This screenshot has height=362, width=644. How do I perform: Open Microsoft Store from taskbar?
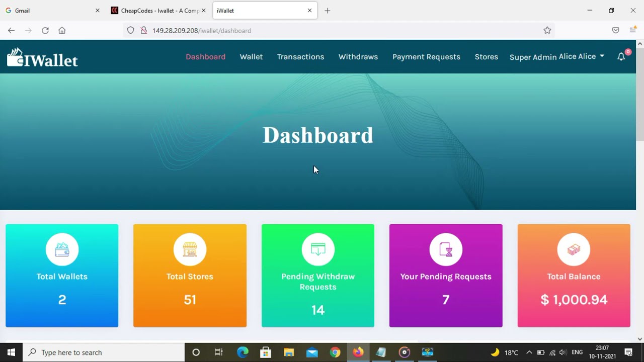click(266, 352)
